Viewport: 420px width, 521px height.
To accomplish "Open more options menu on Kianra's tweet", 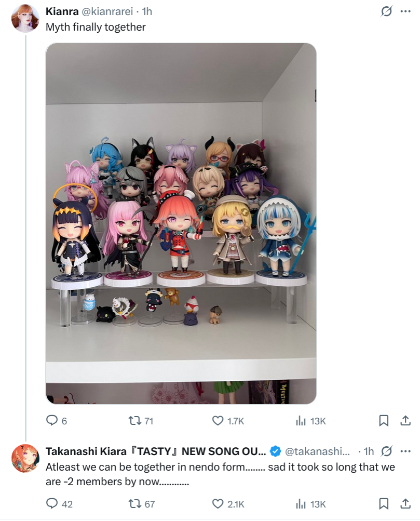I will click(405, 11).
